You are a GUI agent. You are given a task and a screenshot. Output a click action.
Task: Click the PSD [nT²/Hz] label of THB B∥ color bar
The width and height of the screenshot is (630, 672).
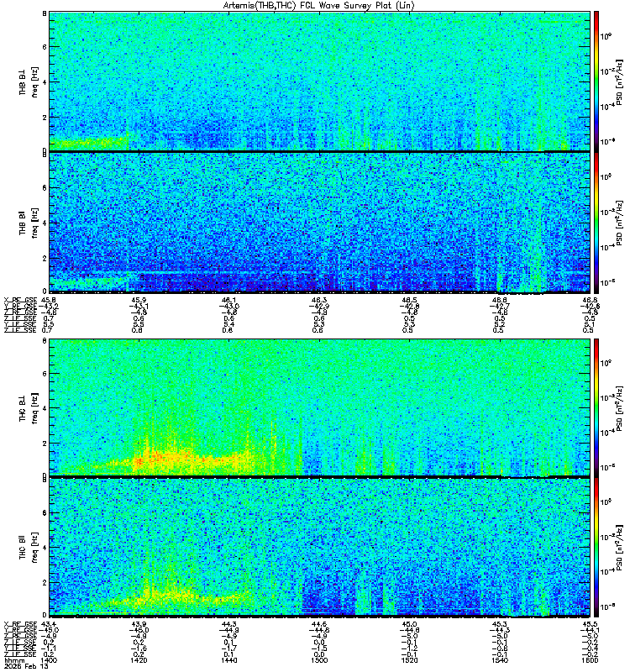click(x=619, y=223)
